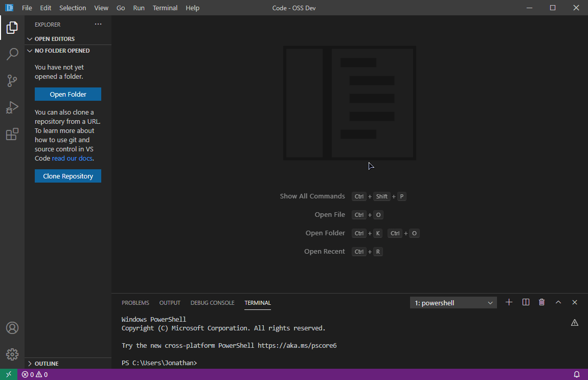Open the Manage gear icon

click(12, 354)
